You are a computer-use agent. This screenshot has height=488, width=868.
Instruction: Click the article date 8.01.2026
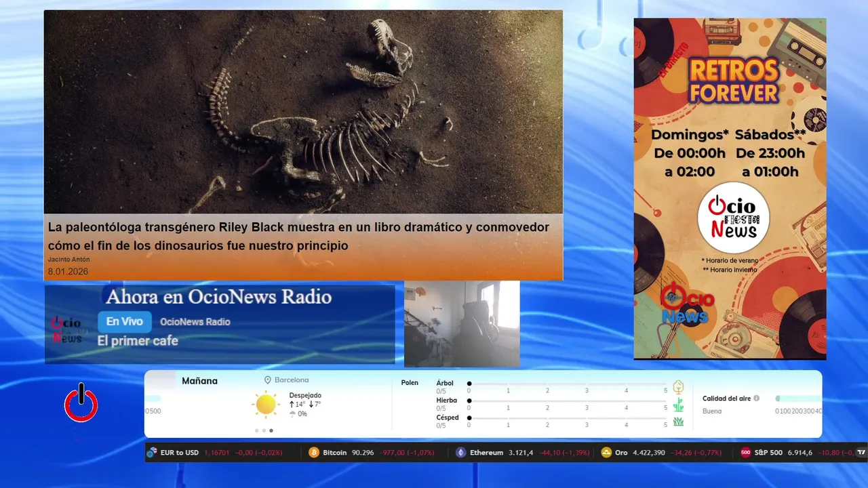point(68,272)
